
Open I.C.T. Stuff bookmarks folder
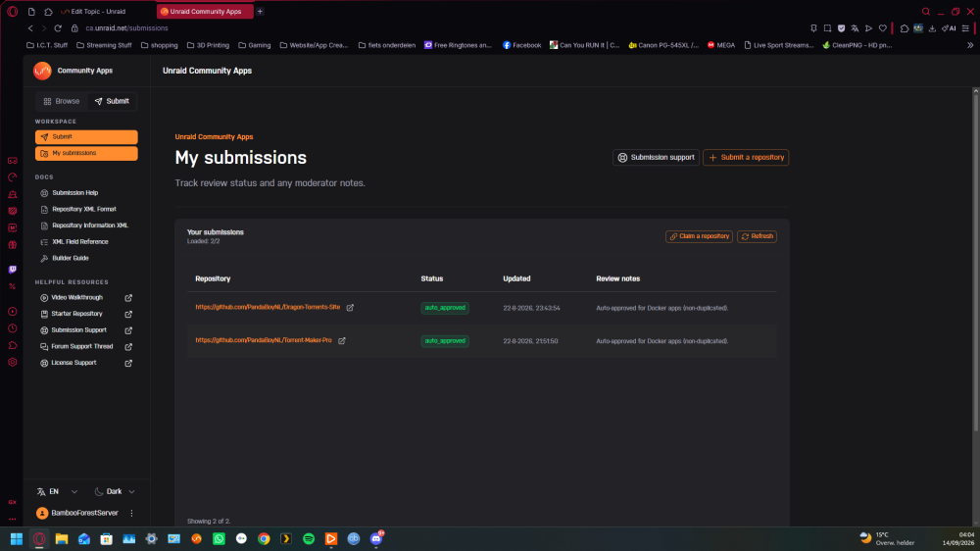47,45
